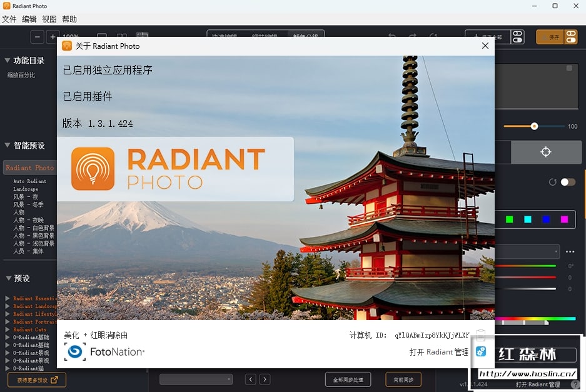Expand the Radiant Lifestyle preset group
This screenshot has height=392, width=586.
[8, 314]
